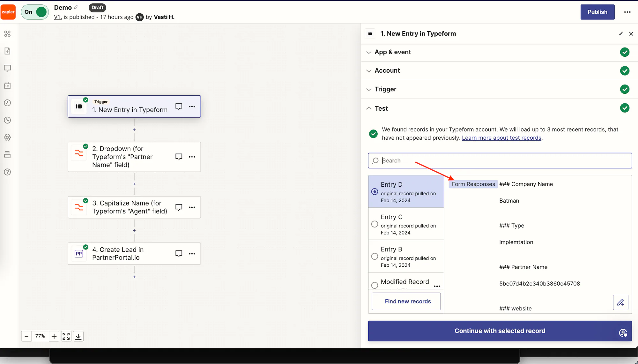Rename step using panel pencil icon
The image size is (638, 364).
click(x=621, y=33)
